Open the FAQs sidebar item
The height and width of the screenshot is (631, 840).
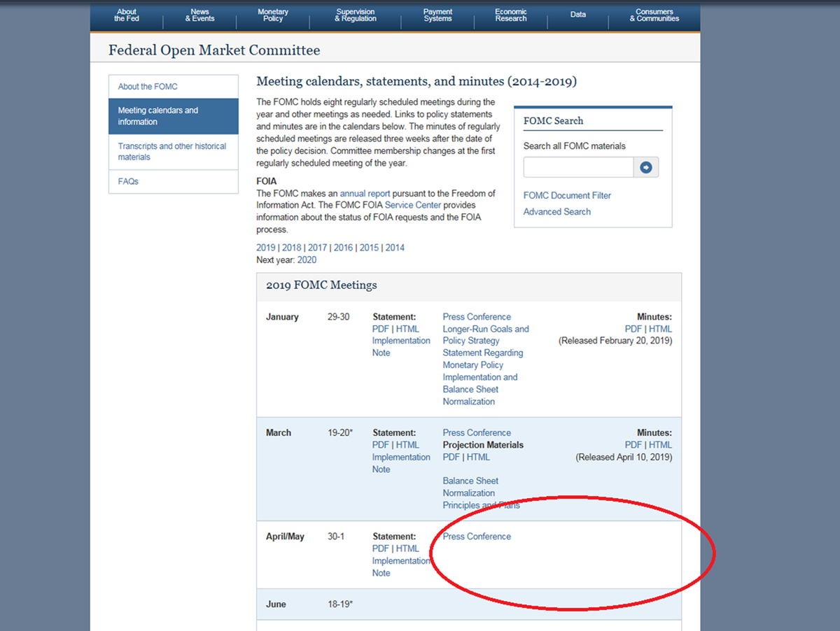(x=174, y=181)
